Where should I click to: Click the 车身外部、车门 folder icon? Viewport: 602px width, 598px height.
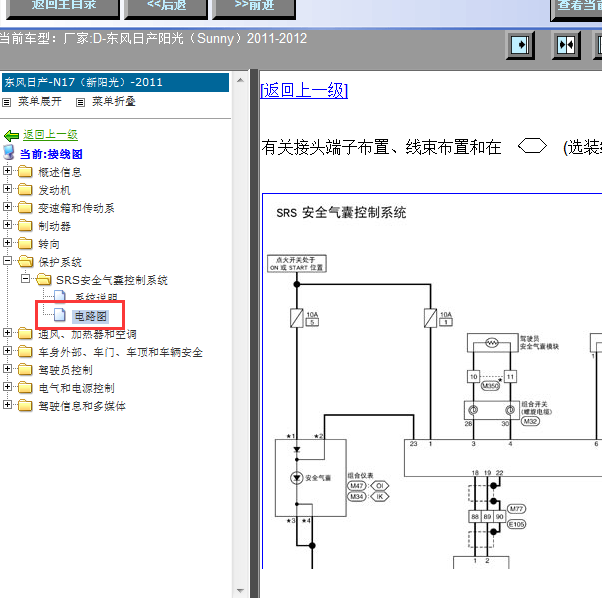[x=25, y=351]
